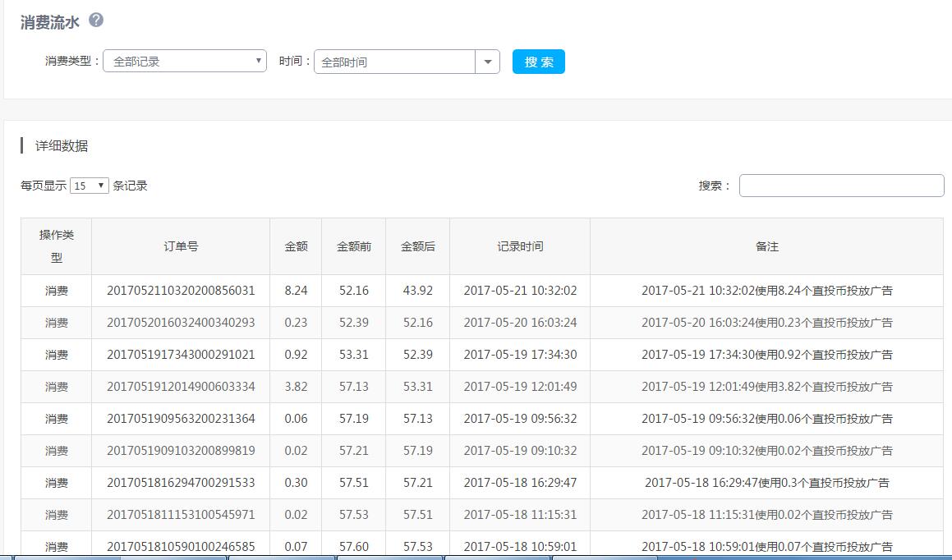952x560 pixels.
Task: Focus the 搜索 text box above the table
Action: (841, 186)
